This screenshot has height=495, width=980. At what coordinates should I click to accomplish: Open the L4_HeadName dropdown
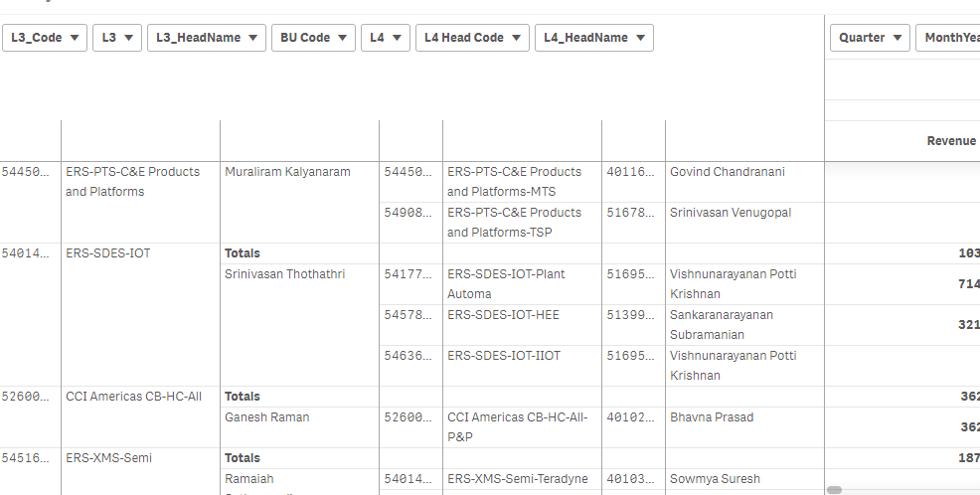[x=593, y=38]
